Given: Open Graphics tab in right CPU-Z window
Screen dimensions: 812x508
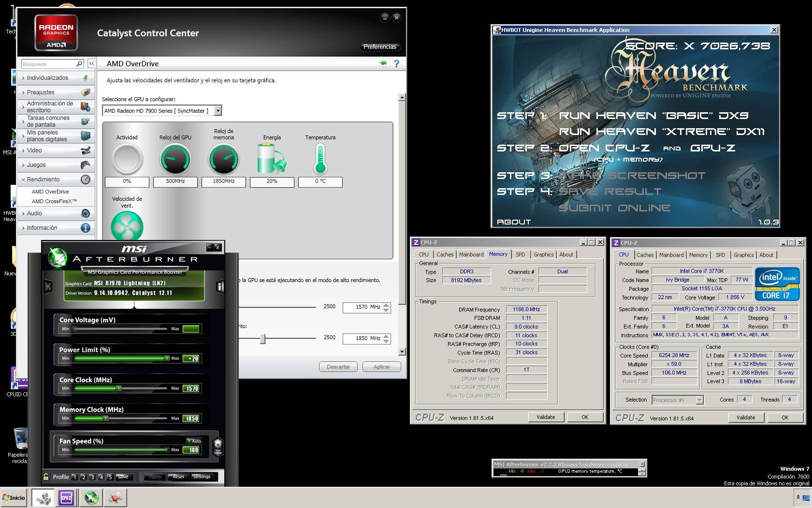Looking at the screenshot, I should 743,255.
